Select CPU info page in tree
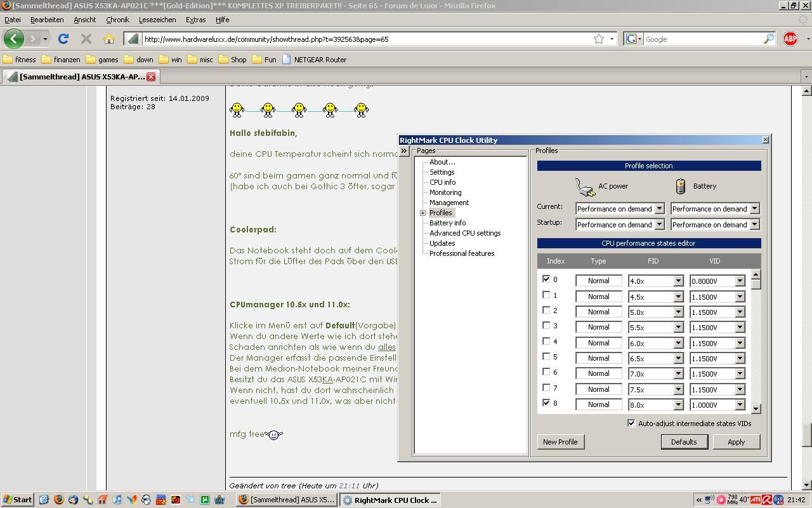The height and width of the screenshot is (508, 812). [442, 182]
